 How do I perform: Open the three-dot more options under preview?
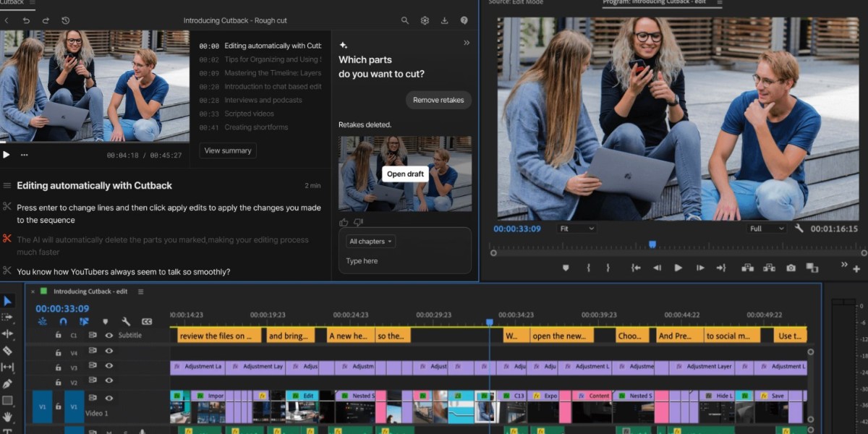click(x=24, y=155)
